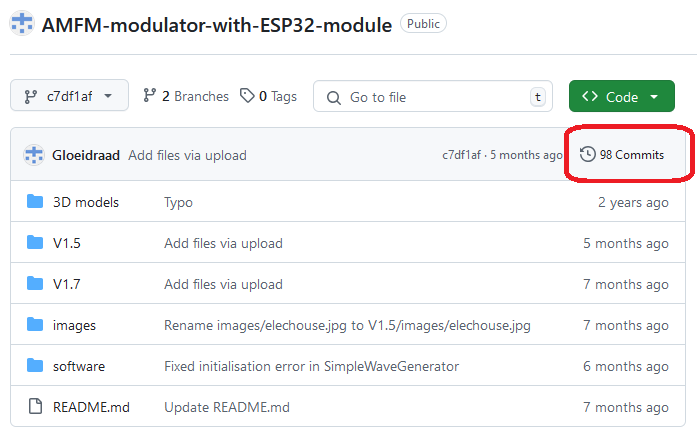697x435 pixels.
Task: Open the c7df1af branch selector dropdown
Action: click(x=69, y=96)
